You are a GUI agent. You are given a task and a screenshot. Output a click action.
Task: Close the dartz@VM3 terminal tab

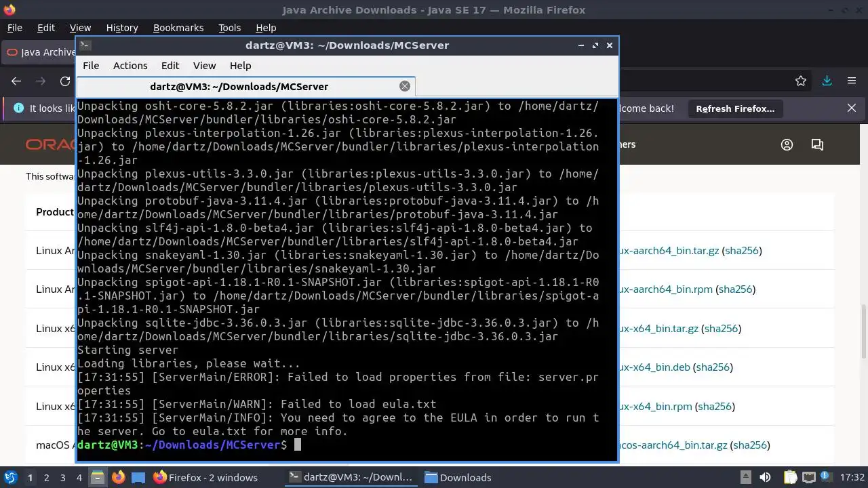click(405, 86)
